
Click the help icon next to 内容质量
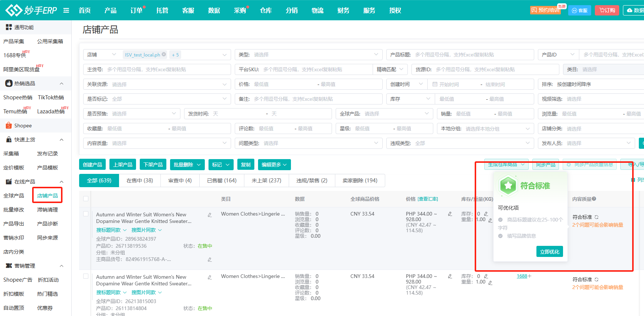click(x=594, y=199)
